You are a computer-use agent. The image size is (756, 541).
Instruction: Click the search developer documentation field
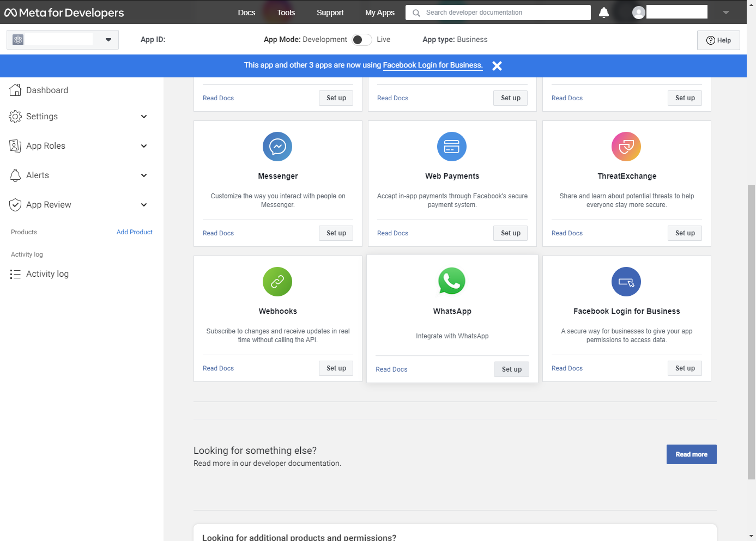click(x=498, y=13)
